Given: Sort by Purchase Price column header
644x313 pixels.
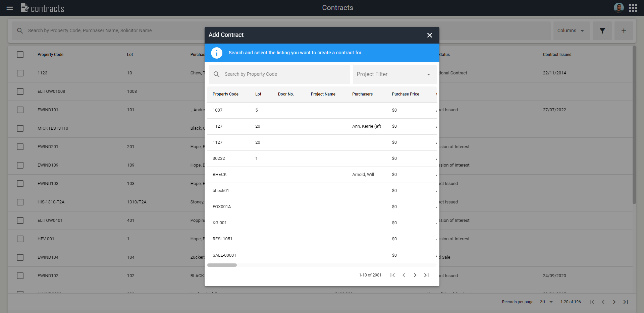Looking at the screenshot, I should tap(405, 94).
